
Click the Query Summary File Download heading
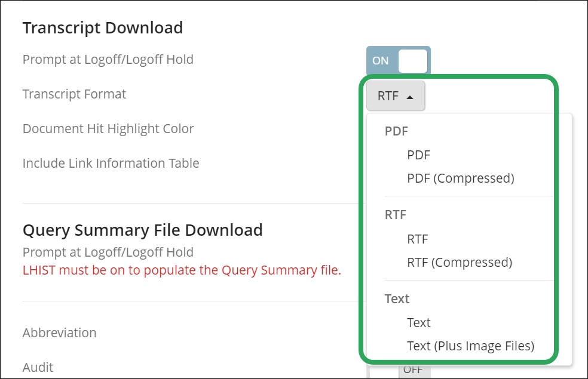[x=142, y=230]
